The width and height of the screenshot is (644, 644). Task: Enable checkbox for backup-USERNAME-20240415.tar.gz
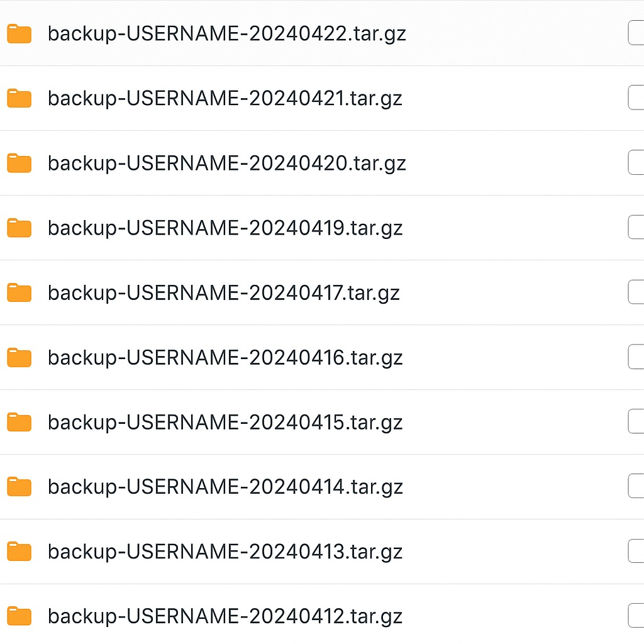(636, 421)
